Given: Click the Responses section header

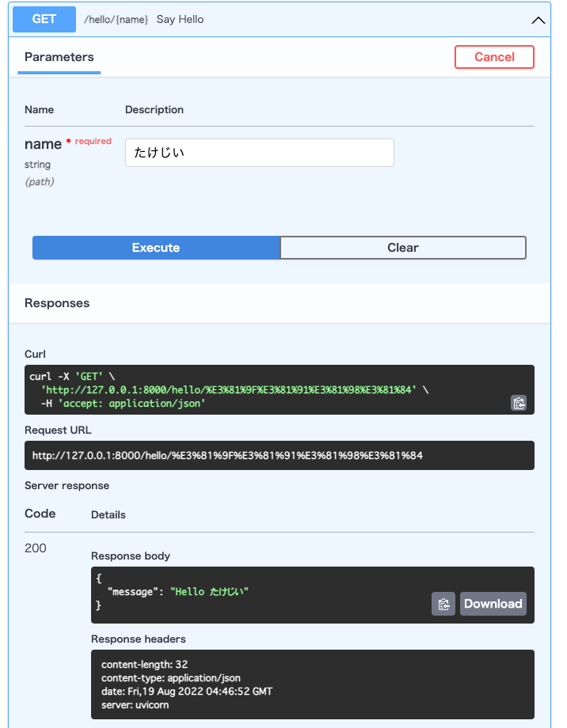Looking at the screenshot, I should (57, 303).
